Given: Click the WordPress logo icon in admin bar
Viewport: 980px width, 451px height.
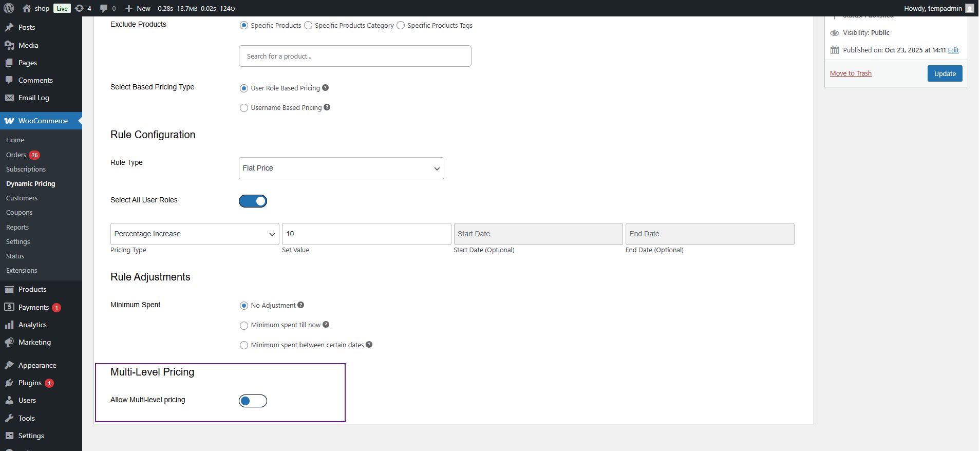Looking at the screenshot, I should 9,8.
